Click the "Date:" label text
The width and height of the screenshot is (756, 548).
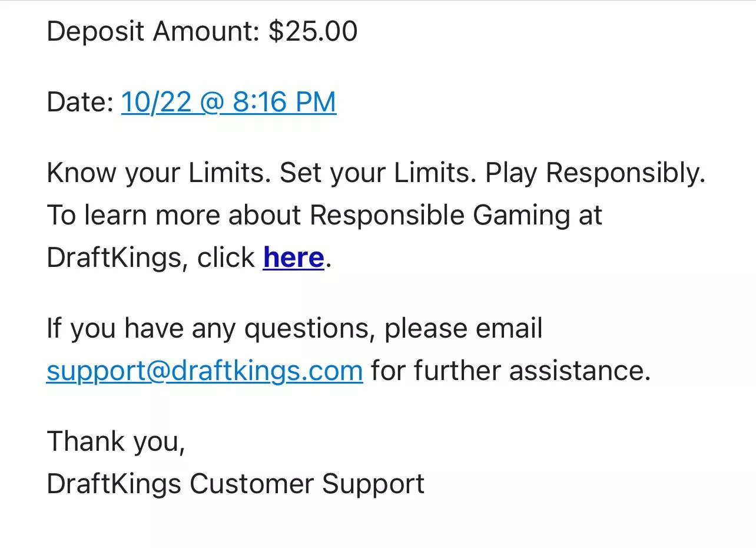pos(80,102)
